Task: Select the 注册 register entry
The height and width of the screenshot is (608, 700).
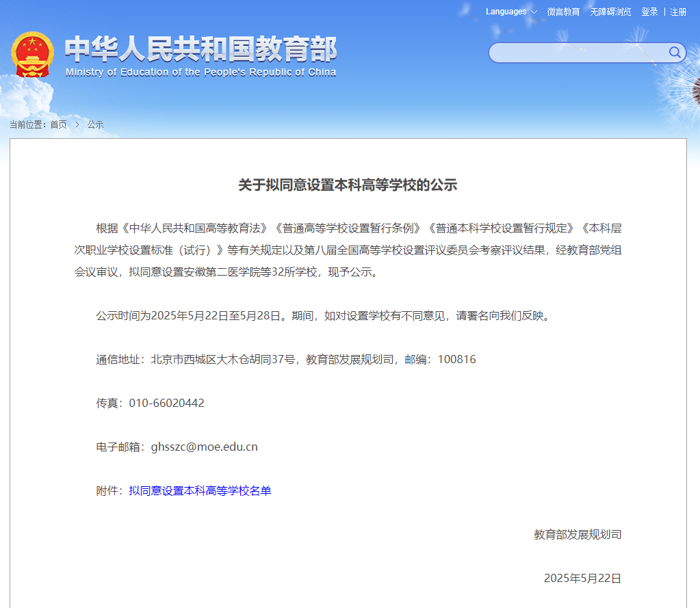Action: coord(677,12)
